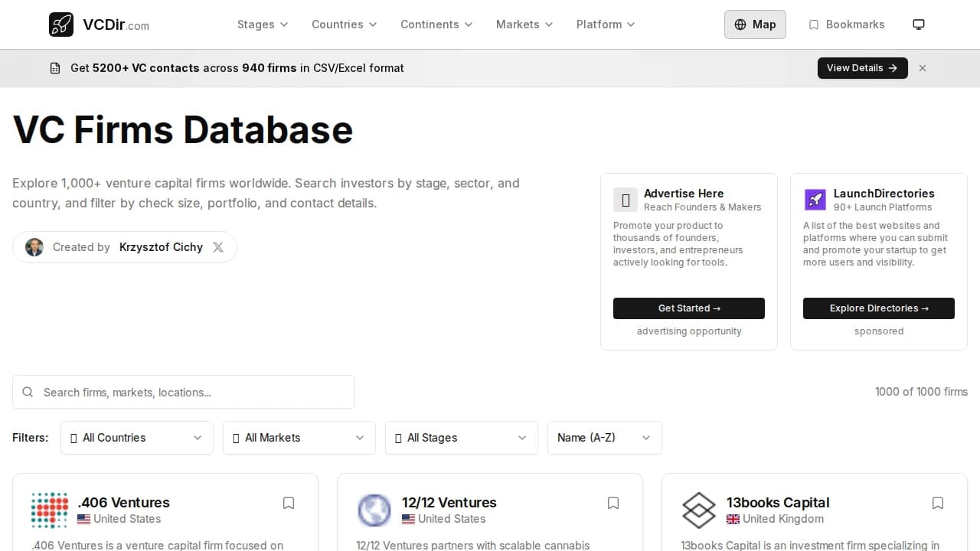
Task: Click the X icon next to Krzysztof Cichy
Action: point(218,246)
